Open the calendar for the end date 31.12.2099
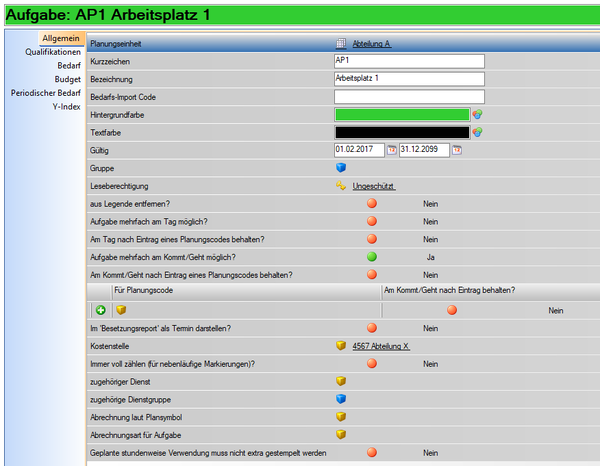Screen dimensions: 600x466 click(457, 151)
